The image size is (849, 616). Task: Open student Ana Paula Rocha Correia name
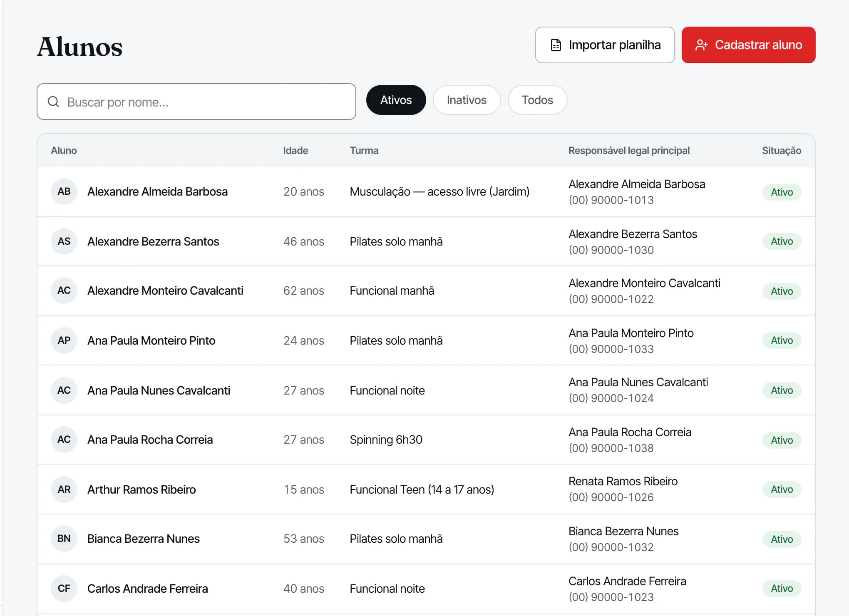click(x=150, y=440)
